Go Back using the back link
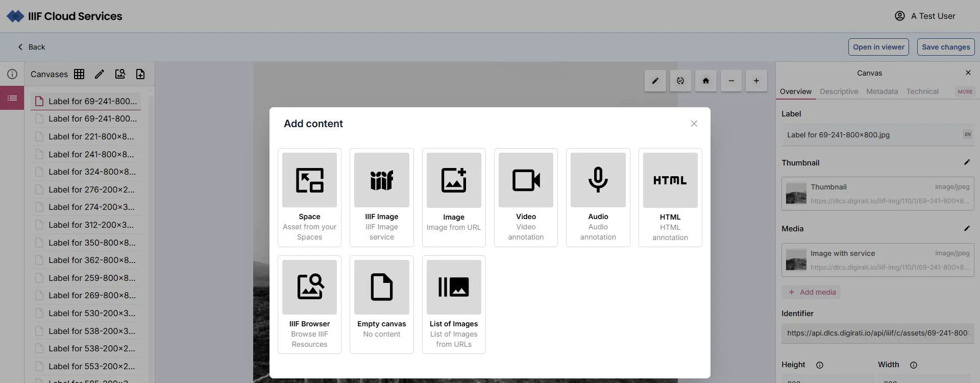980x383 pixels. (32, 47)
